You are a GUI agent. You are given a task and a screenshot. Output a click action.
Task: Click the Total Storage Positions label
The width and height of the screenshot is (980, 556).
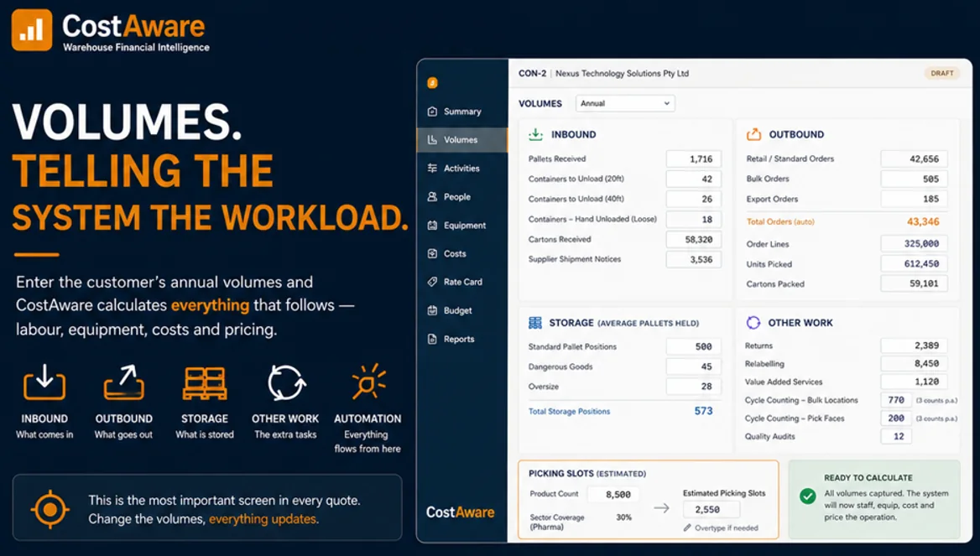570,411
